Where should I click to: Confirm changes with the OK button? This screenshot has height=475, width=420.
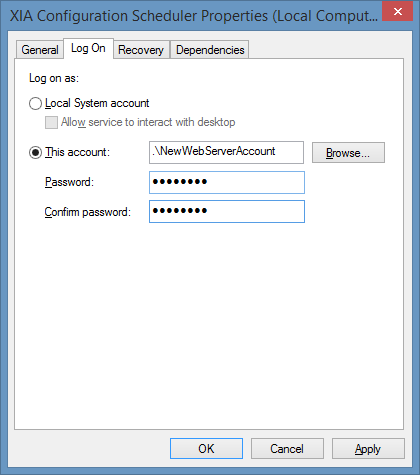(x=206, y=449)
